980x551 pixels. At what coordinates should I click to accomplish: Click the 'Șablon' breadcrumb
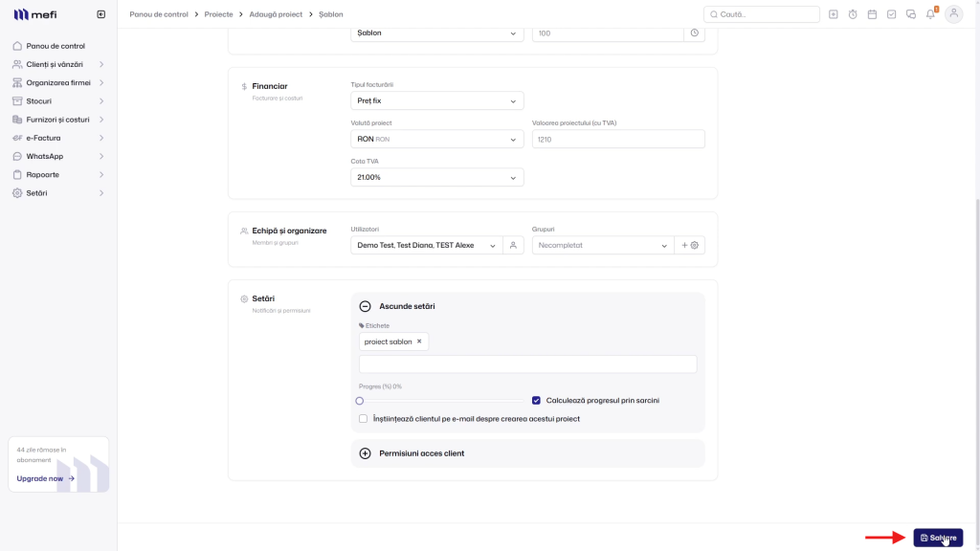click(330, 14)
